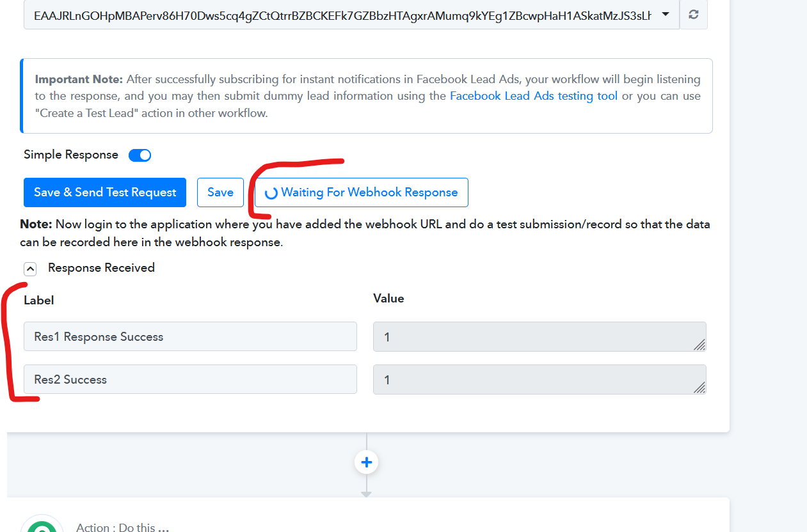This screenshot has height=532, width=807.
Task: Click Waiting For Webhook Response button
Action: tap(362, 192)
